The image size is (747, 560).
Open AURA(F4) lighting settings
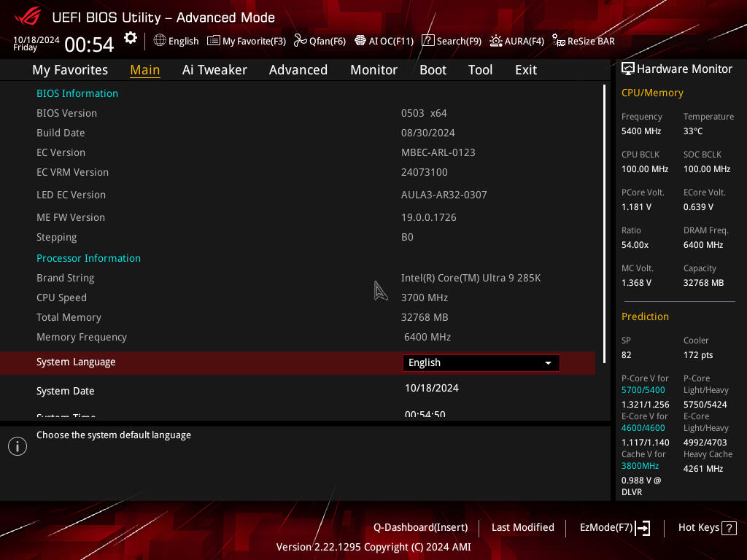[x=517, y=41]
